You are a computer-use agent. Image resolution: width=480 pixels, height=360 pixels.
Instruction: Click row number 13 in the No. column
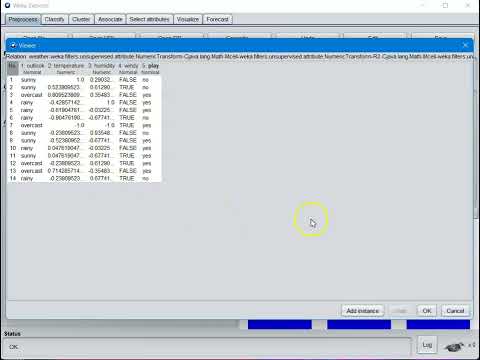pos(13,171)
